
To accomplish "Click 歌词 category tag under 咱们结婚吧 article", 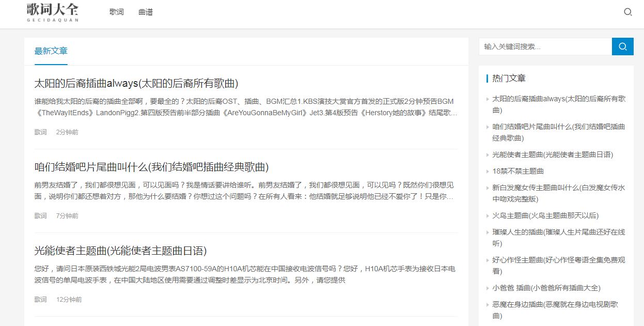I will tap(41, 216).
